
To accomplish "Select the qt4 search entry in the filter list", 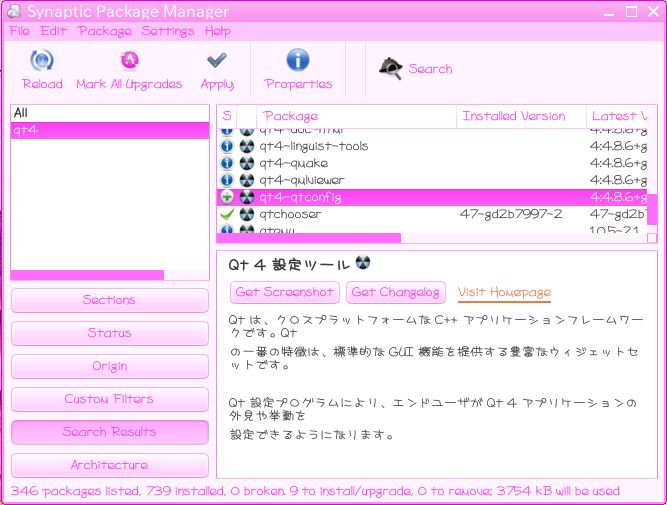I will click(110, 130).
